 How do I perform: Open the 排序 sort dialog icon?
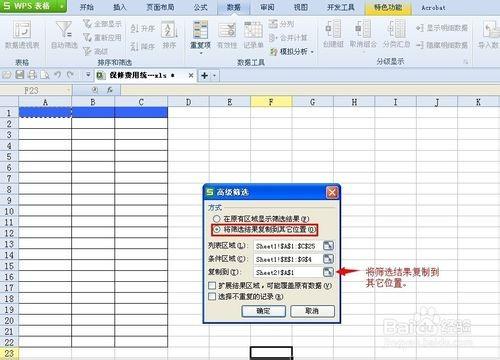click(x=169, y=29)
